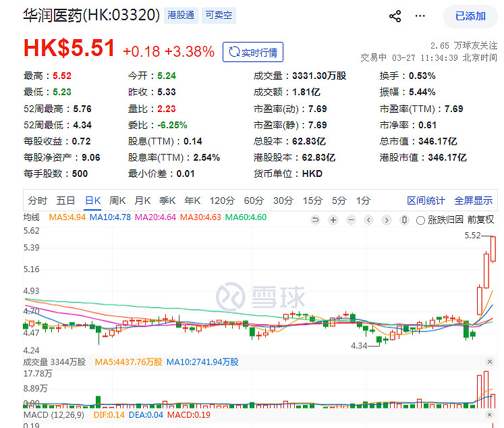
Task: Click the tallest red volume bar
Action: coord(486,390)
